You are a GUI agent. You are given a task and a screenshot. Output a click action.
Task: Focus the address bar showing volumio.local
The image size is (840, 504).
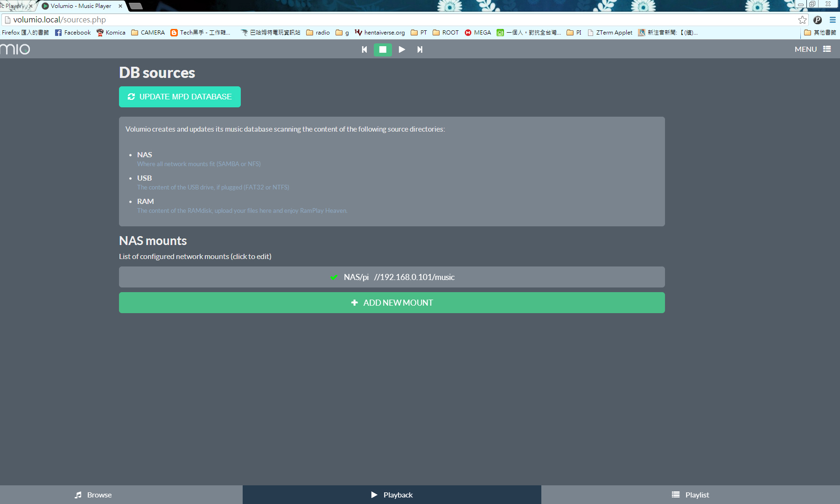(401, 20)
